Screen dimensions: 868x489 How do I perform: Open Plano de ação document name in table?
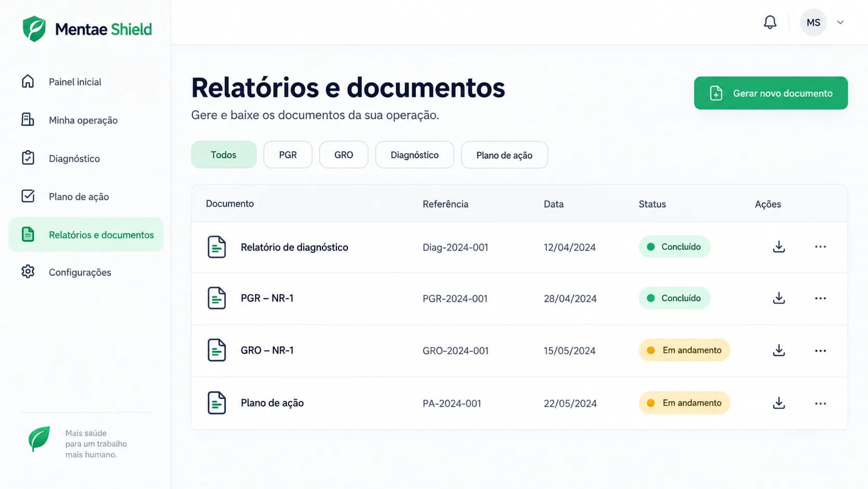(x=272, y=403)
